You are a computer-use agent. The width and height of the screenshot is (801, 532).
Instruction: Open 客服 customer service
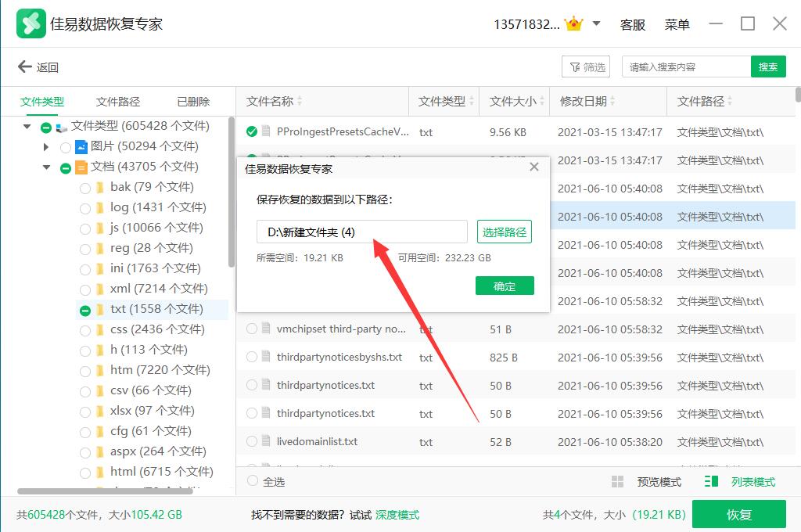click(632, 24)
